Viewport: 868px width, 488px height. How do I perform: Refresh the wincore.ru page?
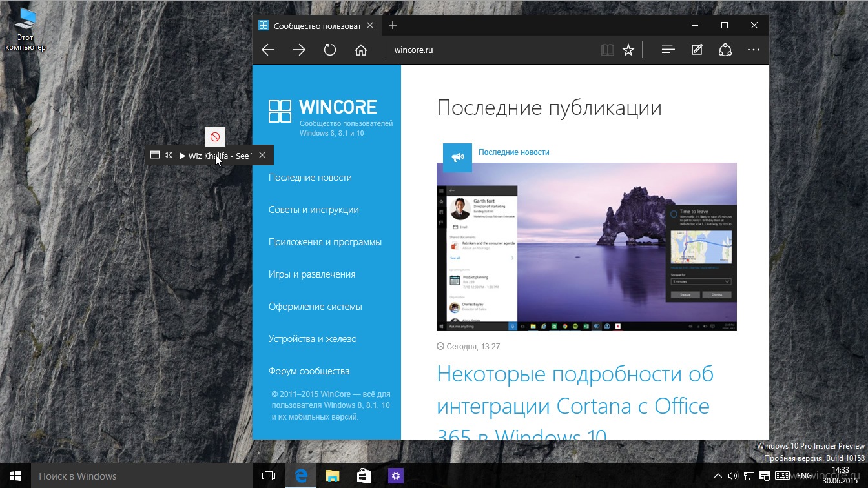coord(330,50)
